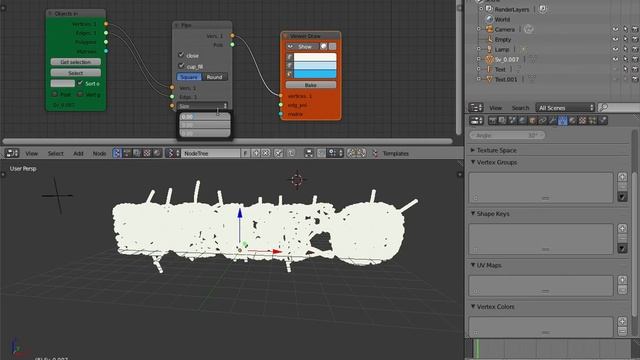Open the Templates menu in node editor
640x360 pixels.
tap(396, 153)
